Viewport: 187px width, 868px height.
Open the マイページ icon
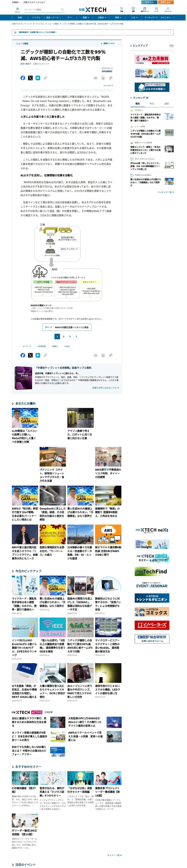(x=168, y=9)
